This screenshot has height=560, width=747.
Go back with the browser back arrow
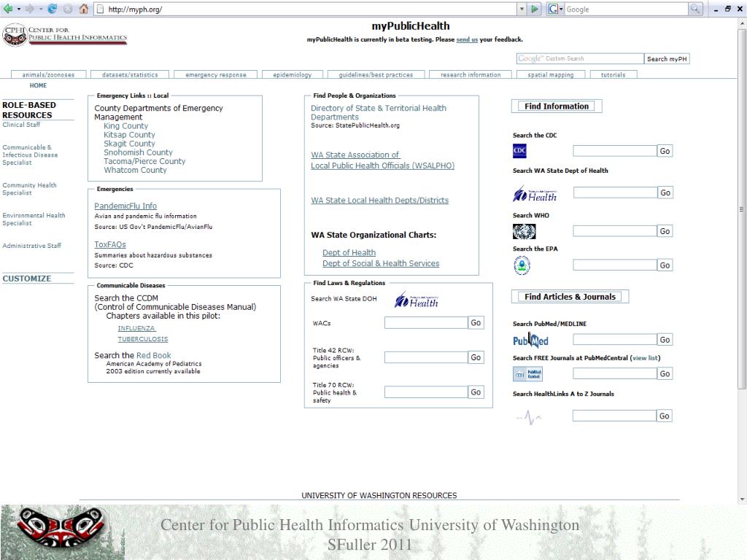pyautogui.click(x=7, y=9)
